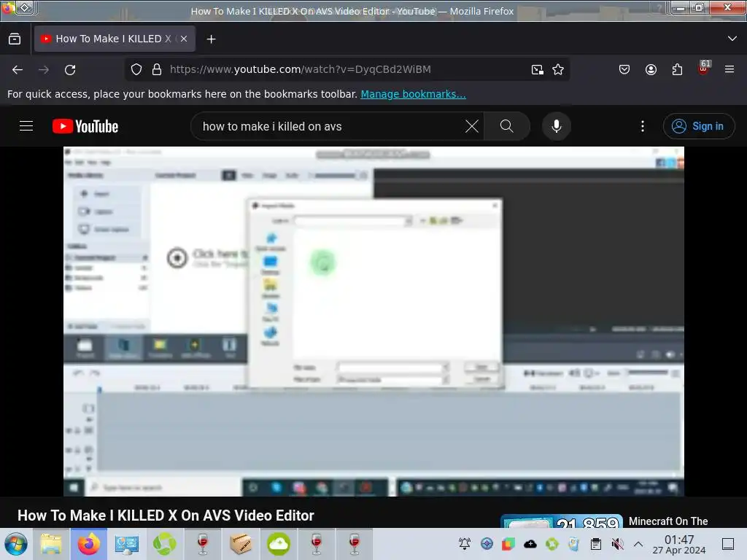Open the system settings taskbar icon

(127, 544)
